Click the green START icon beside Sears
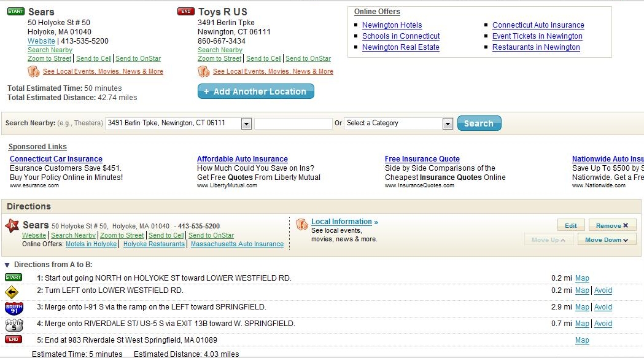Viewport: 644px width, 358px height. click(16, 12)
